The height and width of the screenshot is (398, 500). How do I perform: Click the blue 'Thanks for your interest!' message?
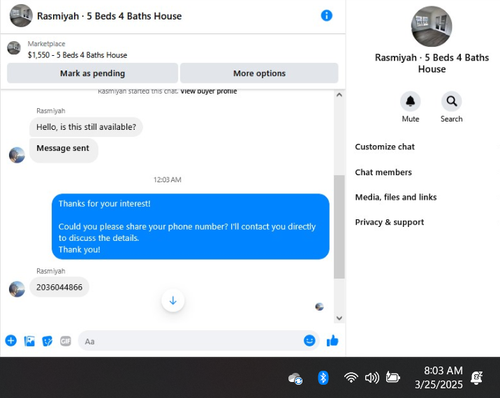tap(190, 226)
